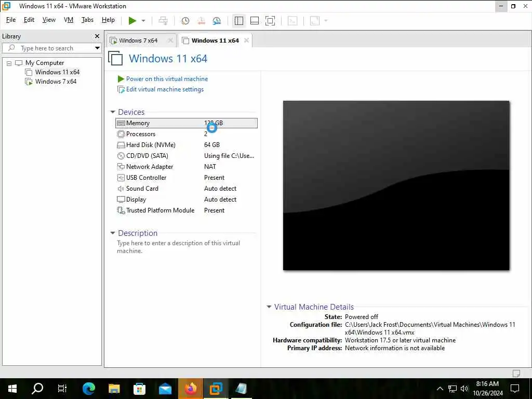Close the Library panel
Viewport: 532px width, 399px height.
97,36
